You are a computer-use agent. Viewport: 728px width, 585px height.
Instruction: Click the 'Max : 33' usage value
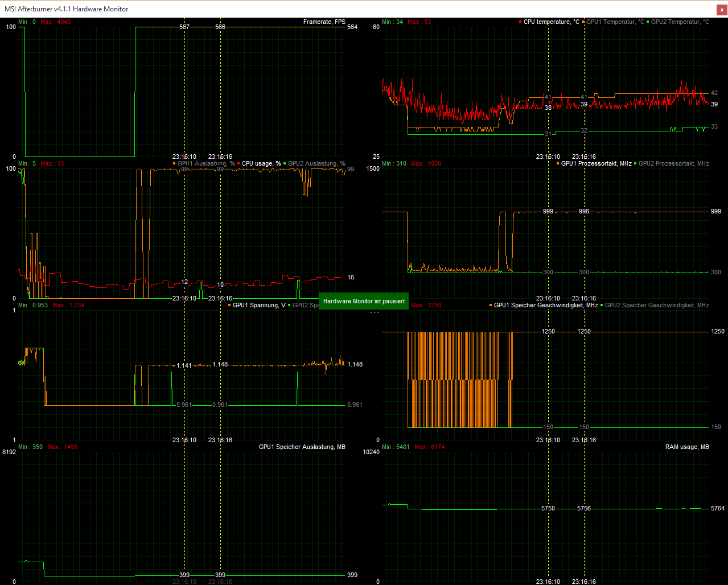pos(52,163)
